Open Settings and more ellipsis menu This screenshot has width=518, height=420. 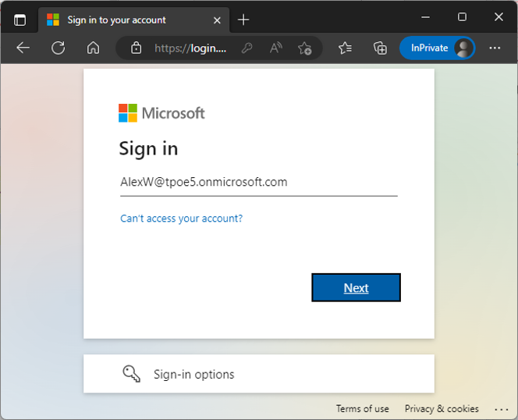(495, 48)
